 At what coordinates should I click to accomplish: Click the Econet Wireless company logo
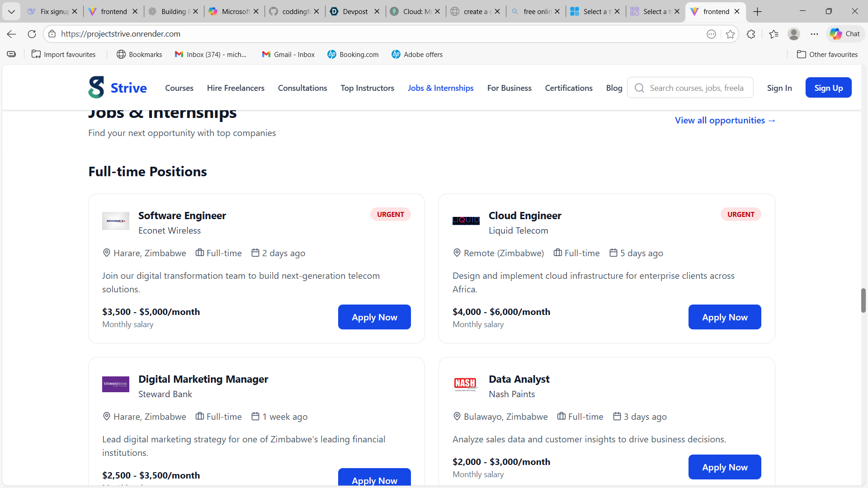pyautogui.click(x=116, y=221)
